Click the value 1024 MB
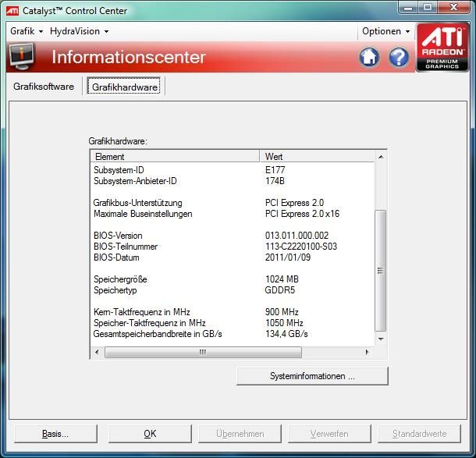This screenshot has width=476, height=458. [x=282, y=279]
